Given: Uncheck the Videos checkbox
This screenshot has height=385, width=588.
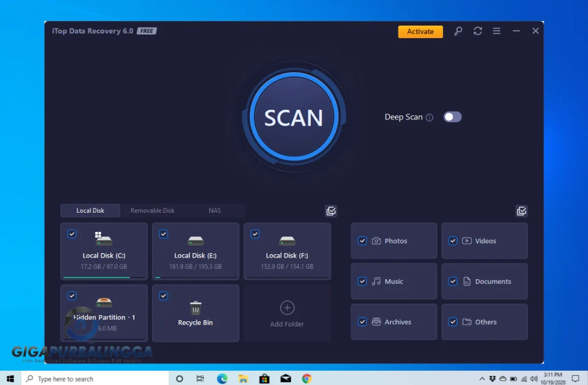Looking at the screenshot, I should click(453, 241).
